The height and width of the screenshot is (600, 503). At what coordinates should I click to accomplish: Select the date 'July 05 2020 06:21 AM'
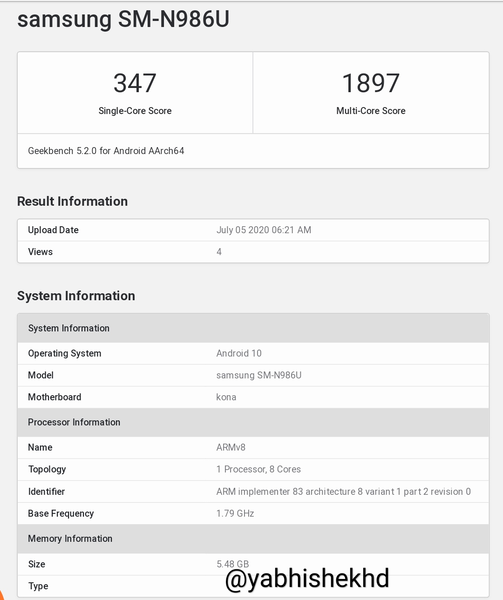point(264,230)
